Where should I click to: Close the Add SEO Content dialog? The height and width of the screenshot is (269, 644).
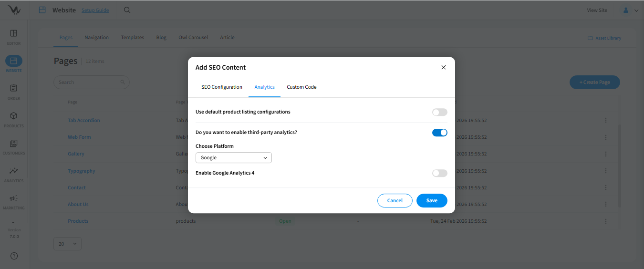click(444, 67)
